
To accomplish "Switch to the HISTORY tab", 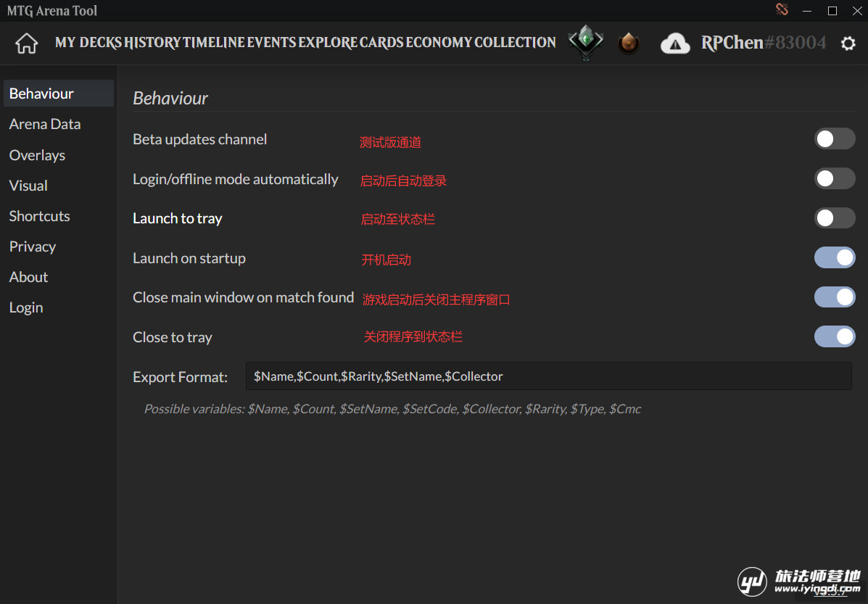I will pos(152,43).
